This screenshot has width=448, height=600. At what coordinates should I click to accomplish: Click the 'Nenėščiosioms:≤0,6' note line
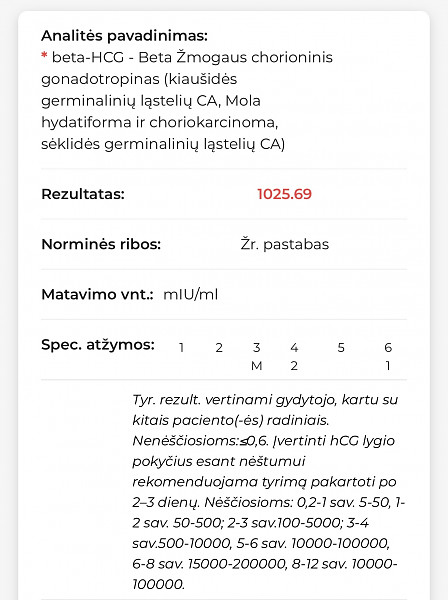pyautogui.click(x=200, y=441)
